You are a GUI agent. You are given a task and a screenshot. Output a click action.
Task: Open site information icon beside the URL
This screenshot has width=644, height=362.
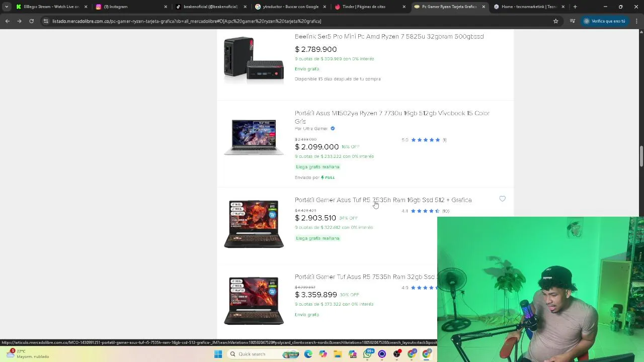46,21
